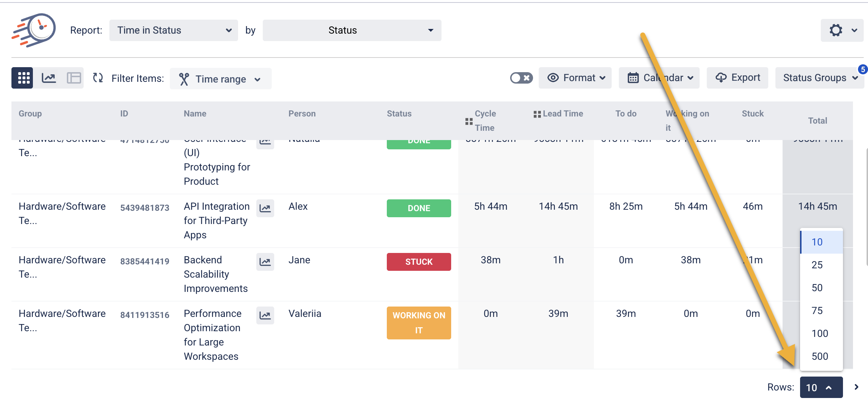Go to the next page arrow
868x408 pixels.
[x=856, y=387]
